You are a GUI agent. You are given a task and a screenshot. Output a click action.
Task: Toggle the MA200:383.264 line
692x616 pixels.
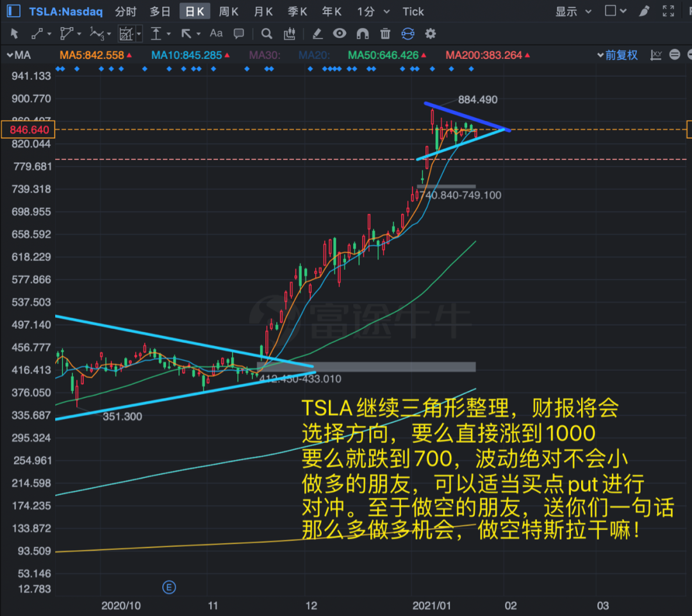point(488,55)
